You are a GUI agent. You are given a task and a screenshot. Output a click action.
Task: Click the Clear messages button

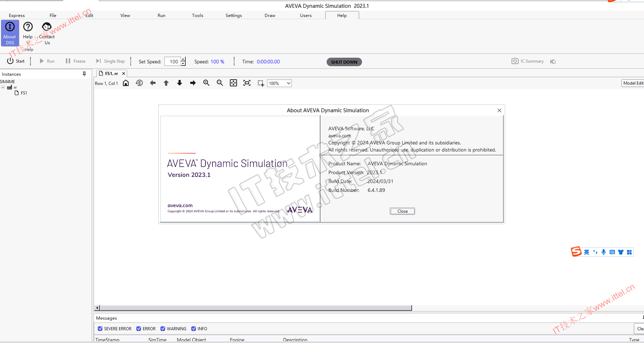point(639,328)
